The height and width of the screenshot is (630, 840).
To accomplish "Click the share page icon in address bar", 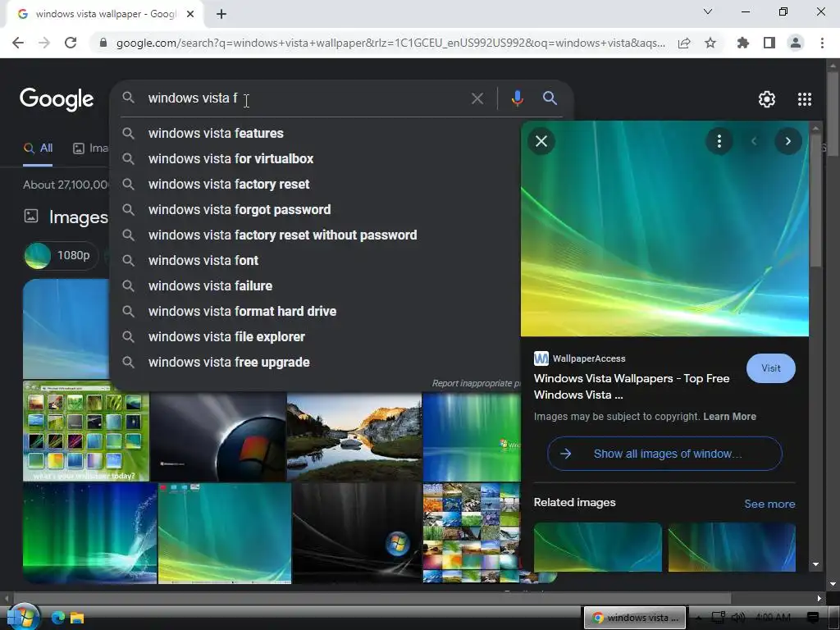I will click(x=684, y=43).
